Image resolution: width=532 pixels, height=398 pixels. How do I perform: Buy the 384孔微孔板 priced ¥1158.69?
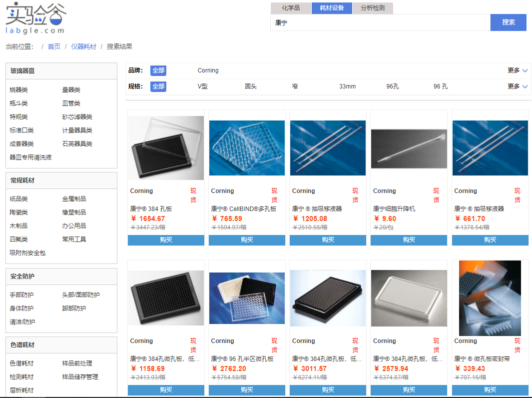[166, 390]
